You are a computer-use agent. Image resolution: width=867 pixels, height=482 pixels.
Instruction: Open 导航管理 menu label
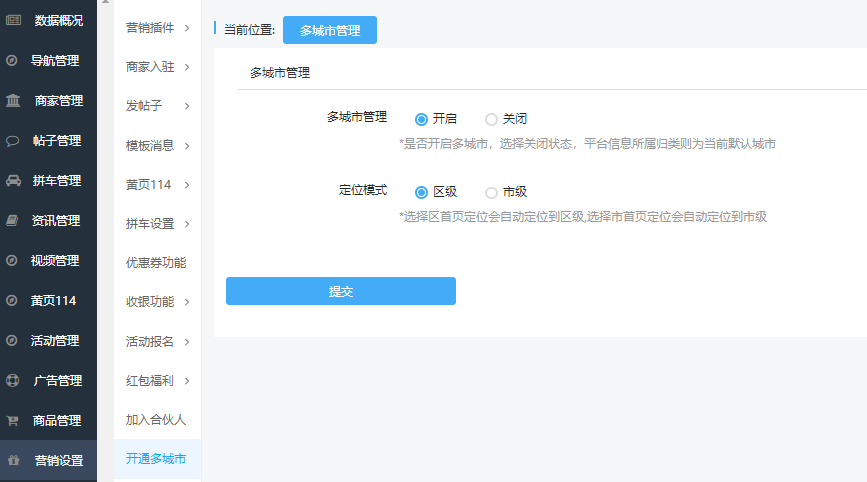[x=55, y=60]
